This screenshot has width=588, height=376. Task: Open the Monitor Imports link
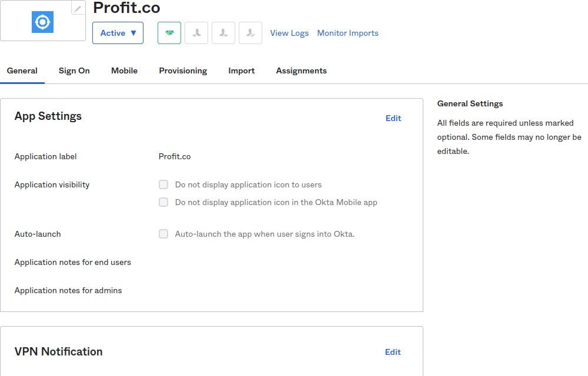click(348, 33)
